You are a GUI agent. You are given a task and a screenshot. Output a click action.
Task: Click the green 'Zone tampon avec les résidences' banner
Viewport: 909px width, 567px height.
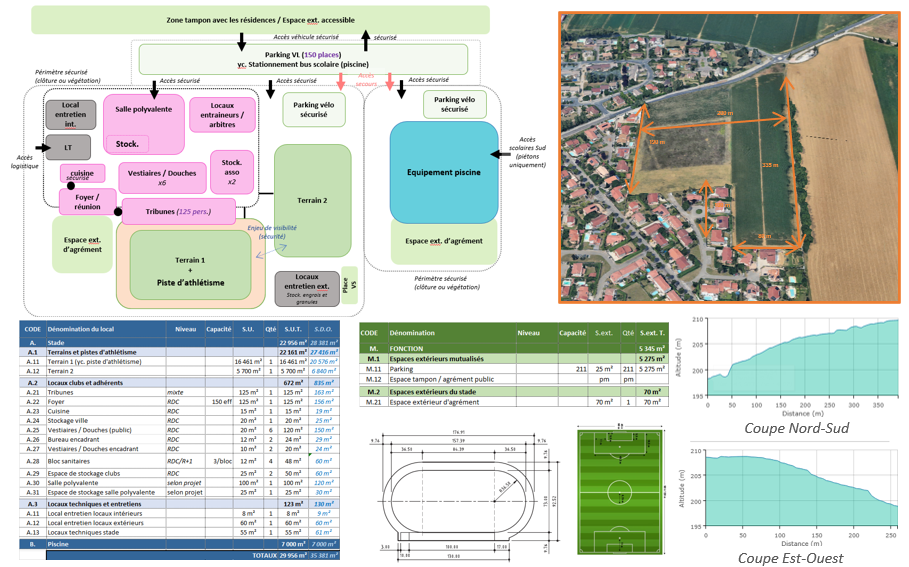(260, 20)
